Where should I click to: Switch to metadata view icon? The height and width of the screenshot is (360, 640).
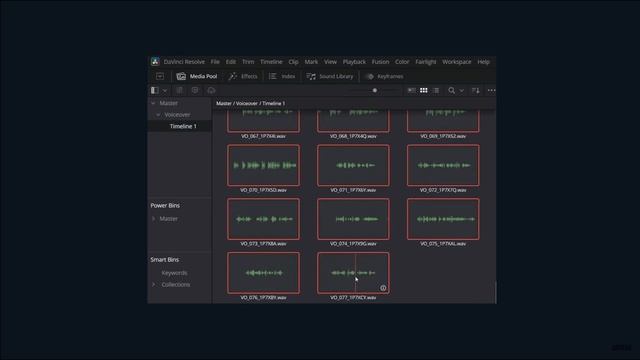point(411,90)
